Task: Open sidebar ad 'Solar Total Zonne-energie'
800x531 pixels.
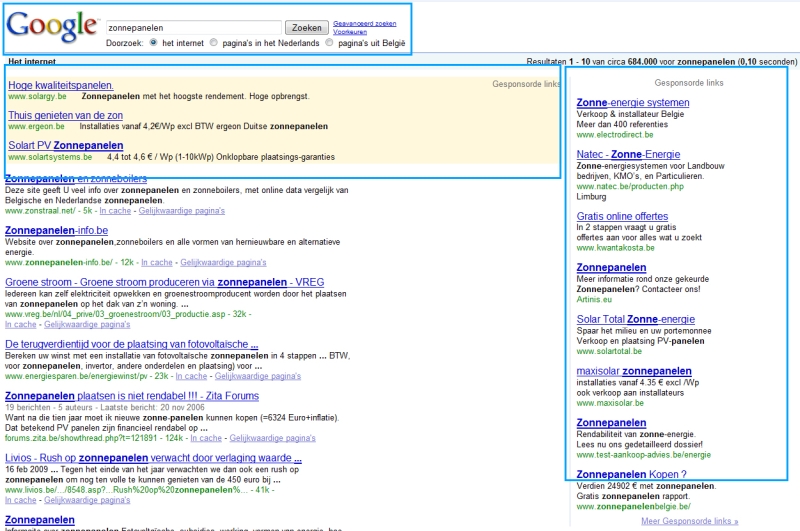Action: click(636, 319)
